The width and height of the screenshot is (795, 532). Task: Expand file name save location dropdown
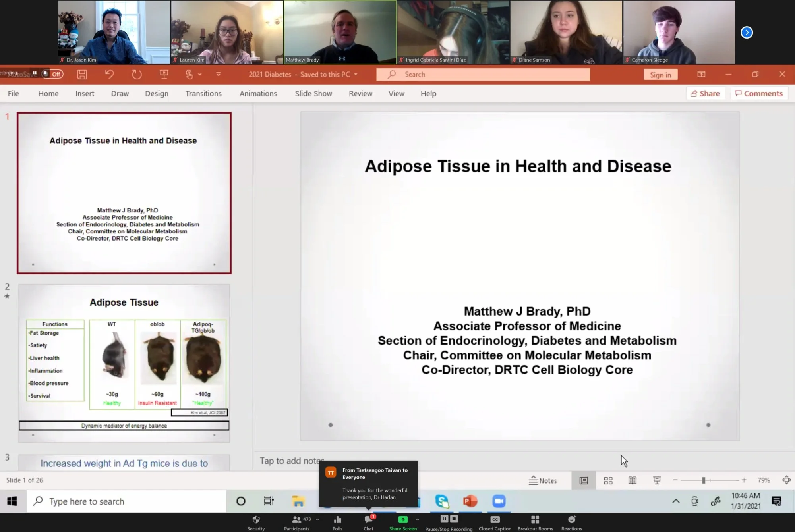point(356,74)
